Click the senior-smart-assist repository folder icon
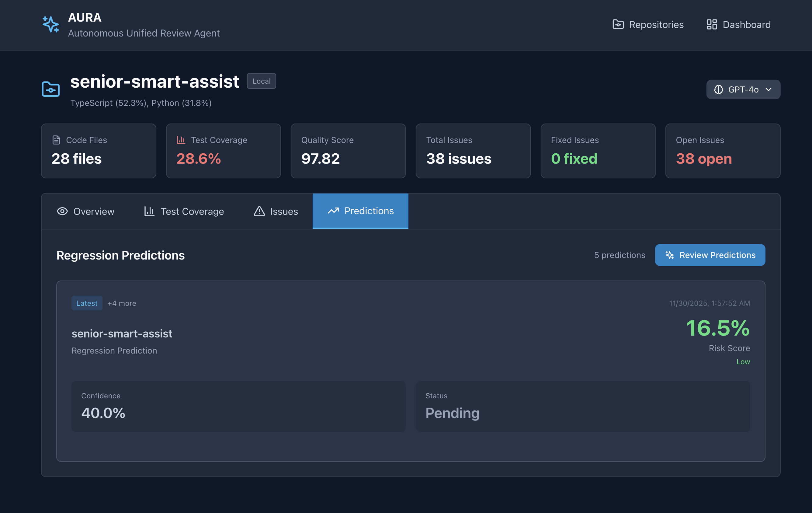This screenshot has height=513, width=812. click(x=50, y=89)
